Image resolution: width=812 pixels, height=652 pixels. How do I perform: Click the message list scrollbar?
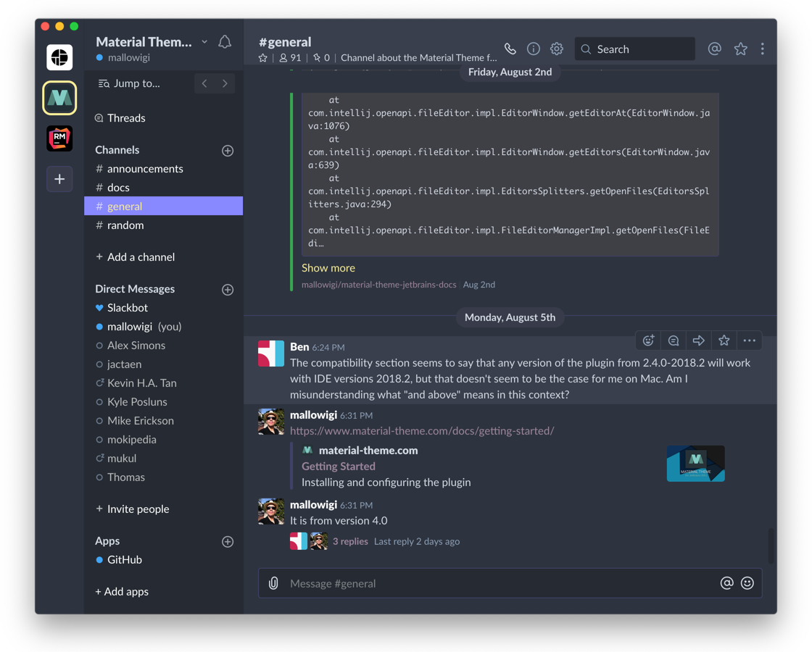771,545
